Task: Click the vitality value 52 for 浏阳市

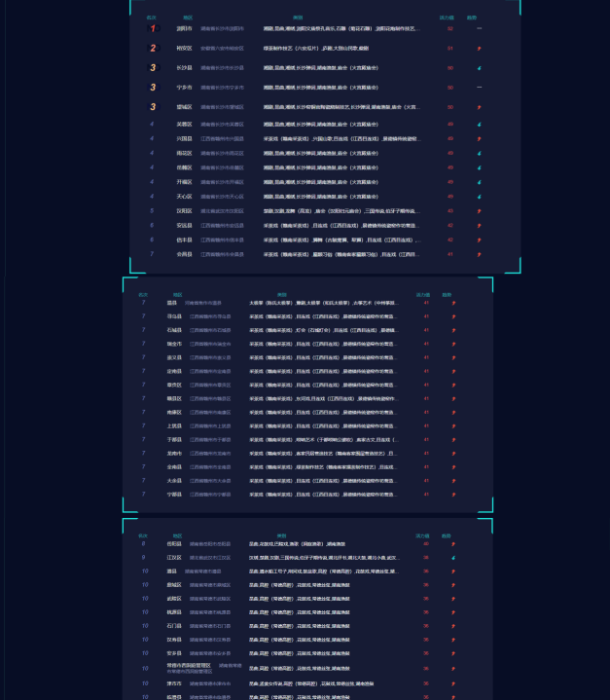Action: pos(449,28)
